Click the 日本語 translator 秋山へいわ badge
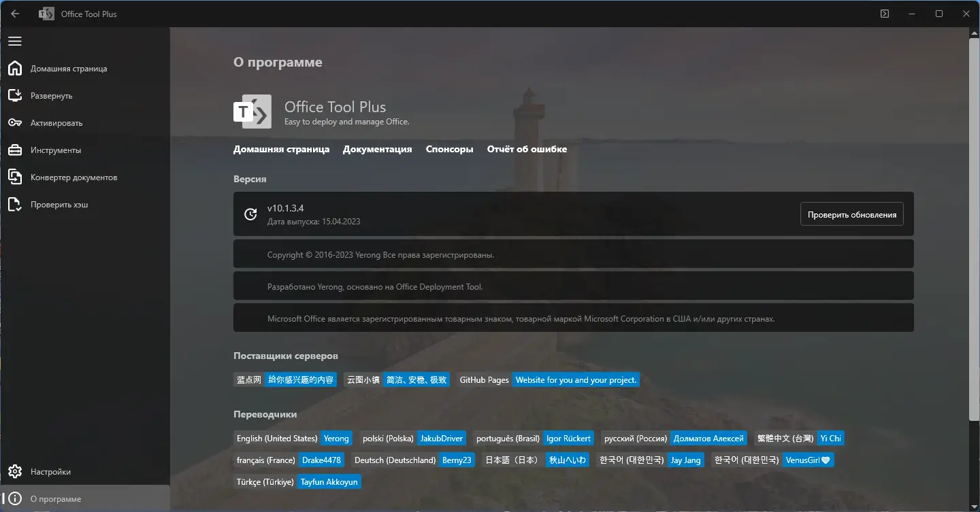Image resolution: width=980 pixels, height=512 pixels. 536,460
